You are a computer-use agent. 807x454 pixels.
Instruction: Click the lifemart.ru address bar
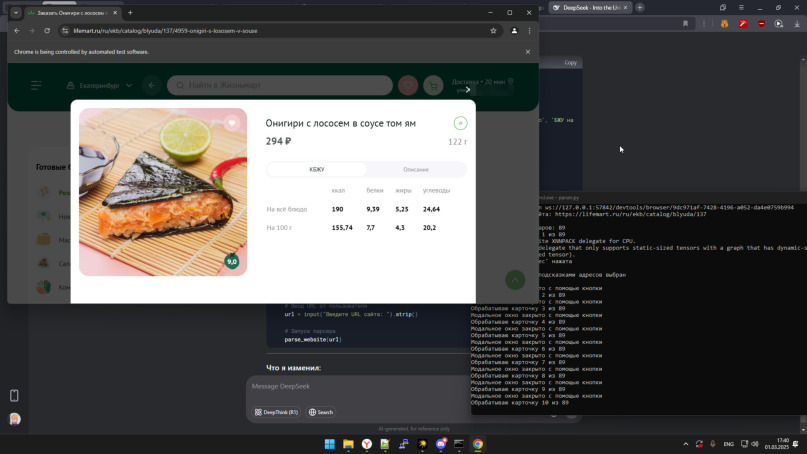click(278, 31)
